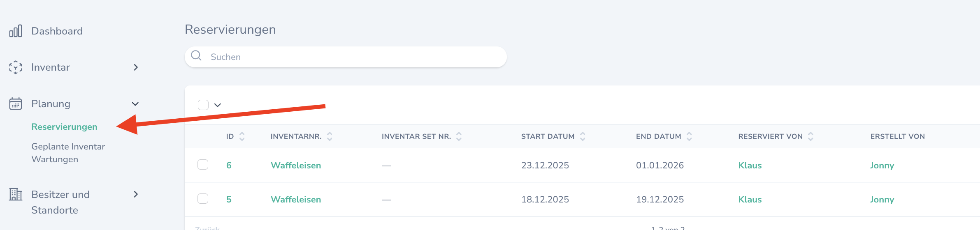Open Klaus in the first row
The width and height of the screenshot is (980, 230).
coord(750,166)
